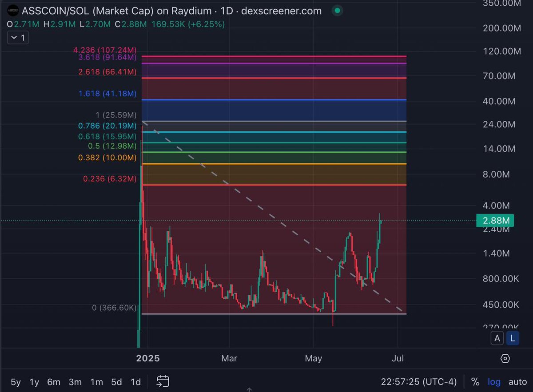The width and height of the screenshot is (533, 392).
Task: Select the 1y time range
Action: (34, 382)
